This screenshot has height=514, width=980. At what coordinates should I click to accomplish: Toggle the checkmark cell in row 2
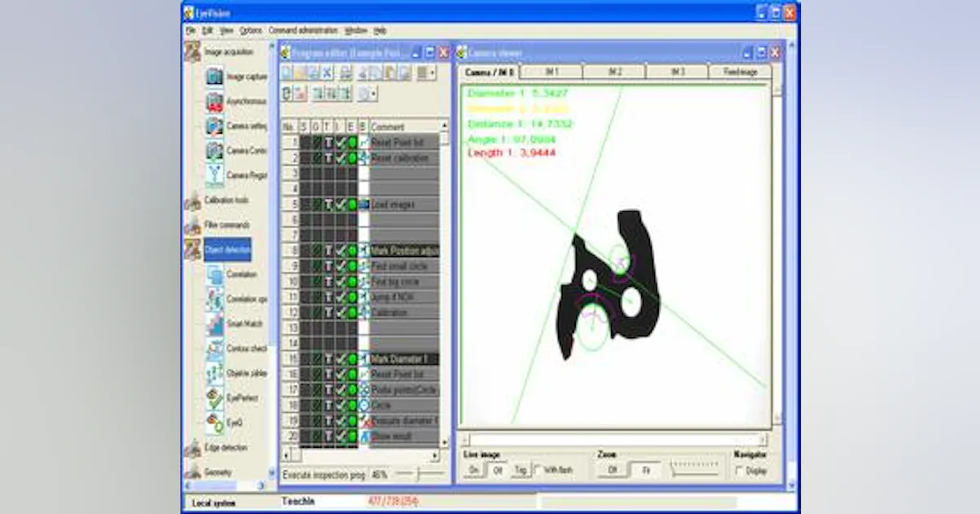(x=341, y=158)
